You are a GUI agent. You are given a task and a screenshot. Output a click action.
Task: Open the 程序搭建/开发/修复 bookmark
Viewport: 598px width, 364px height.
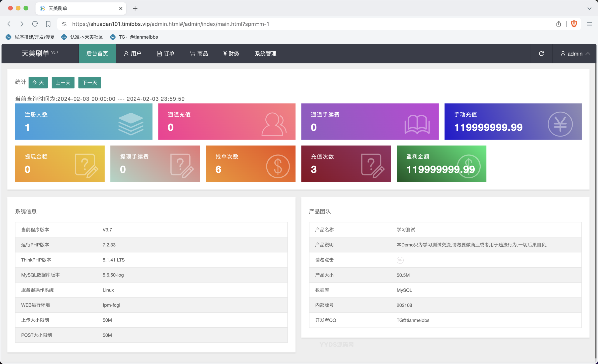click(x=30, y=37)
